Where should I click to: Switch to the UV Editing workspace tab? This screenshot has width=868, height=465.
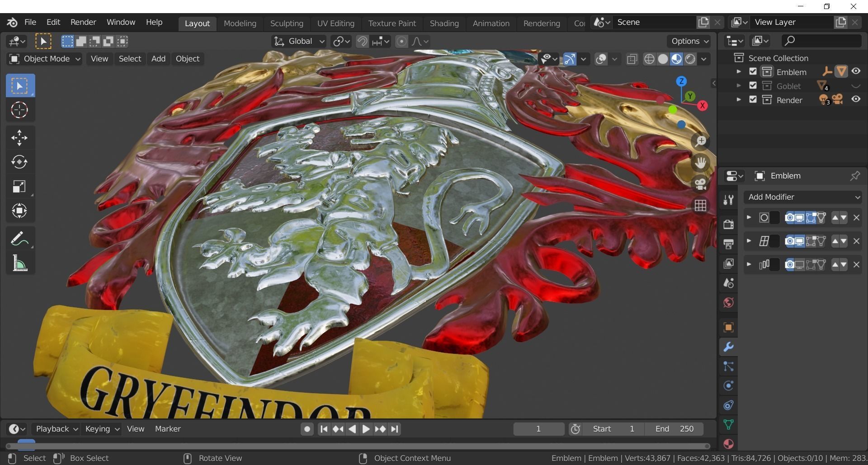[x=335, y=23]
